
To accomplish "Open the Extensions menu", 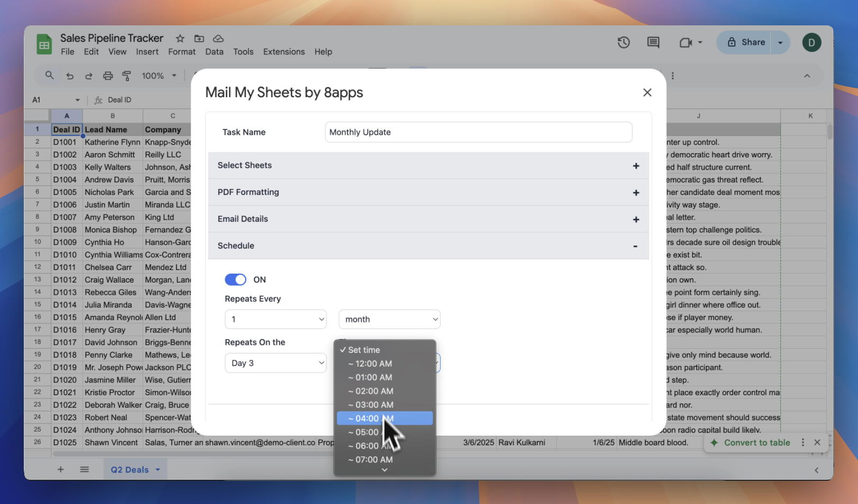I will pos(284,52).
